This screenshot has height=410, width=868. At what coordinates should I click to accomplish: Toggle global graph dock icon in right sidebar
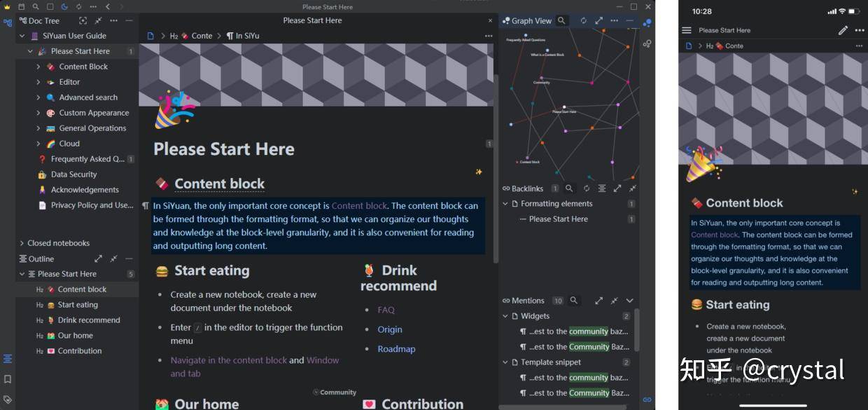(647, 43)
